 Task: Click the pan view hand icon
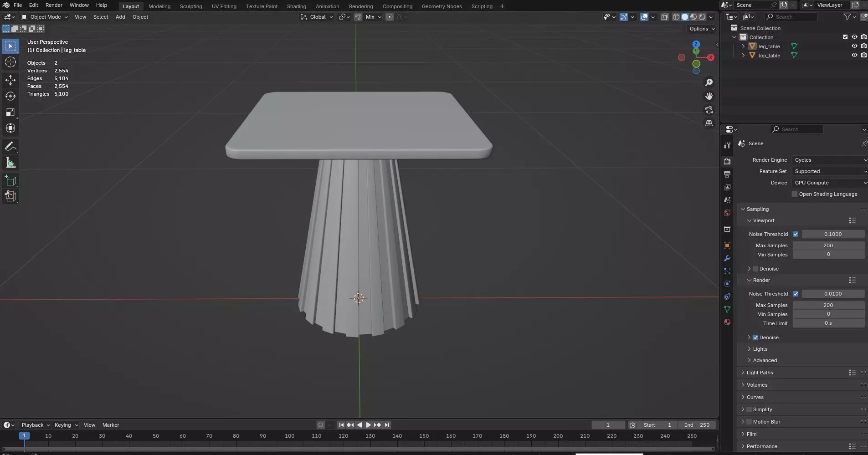[709, 96]
